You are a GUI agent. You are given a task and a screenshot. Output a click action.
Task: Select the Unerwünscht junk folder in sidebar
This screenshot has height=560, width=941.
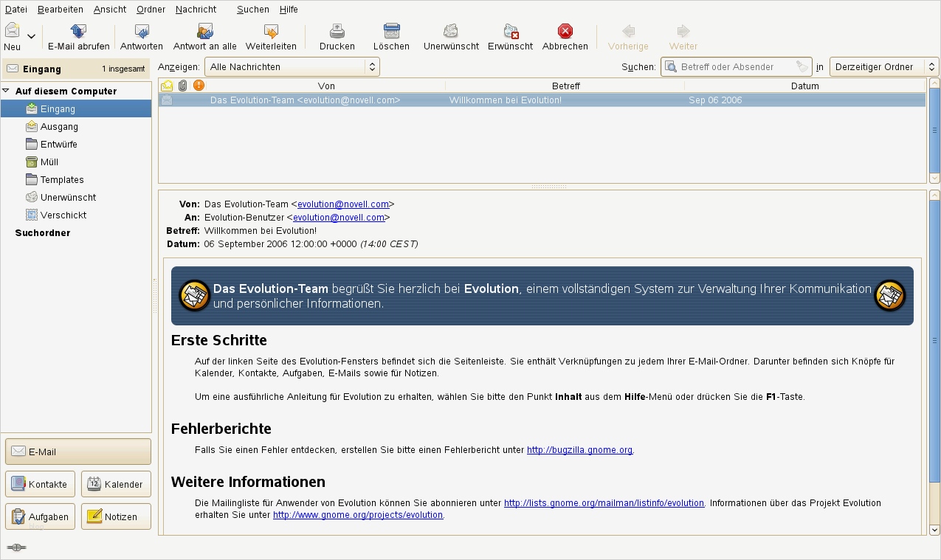[x=68, y=197]
